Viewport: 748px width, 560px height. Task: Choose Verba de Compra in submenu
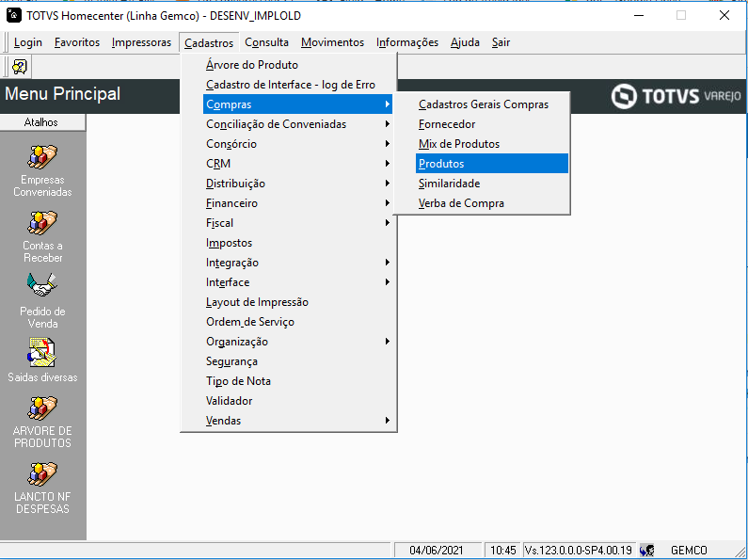click(492, 203)
